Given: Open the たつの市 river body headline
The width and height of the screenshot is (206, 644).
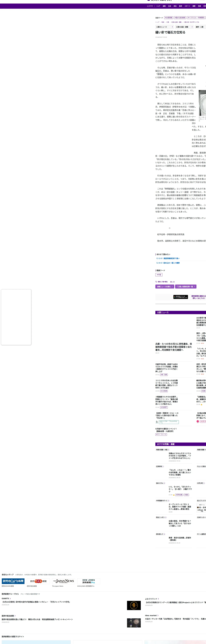Looking at the screenshot, I should pyautogui.click(x=174, y=347).
